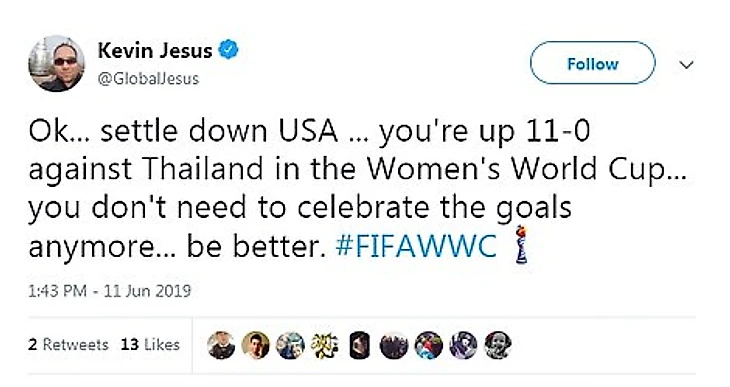Open eighth liker avatar in purple tones
The image size is (730, 387).
tap(463, 345)
